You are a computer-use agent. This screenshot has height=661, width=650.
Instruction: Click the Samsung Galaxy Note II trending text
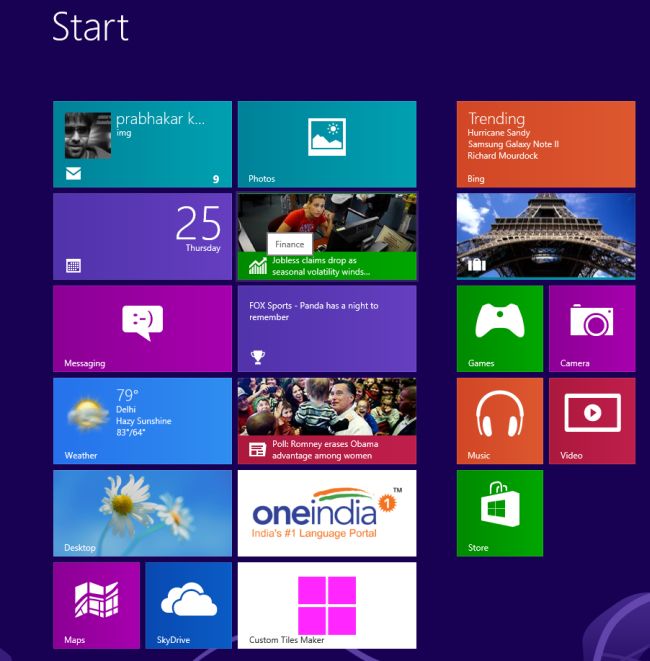click(513, 144)
